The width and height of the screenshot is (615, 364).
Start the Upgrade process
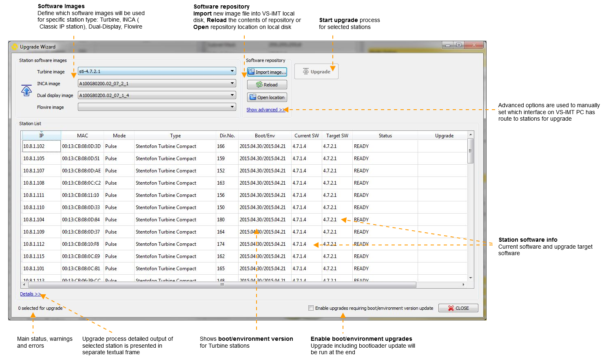[316, 72]
